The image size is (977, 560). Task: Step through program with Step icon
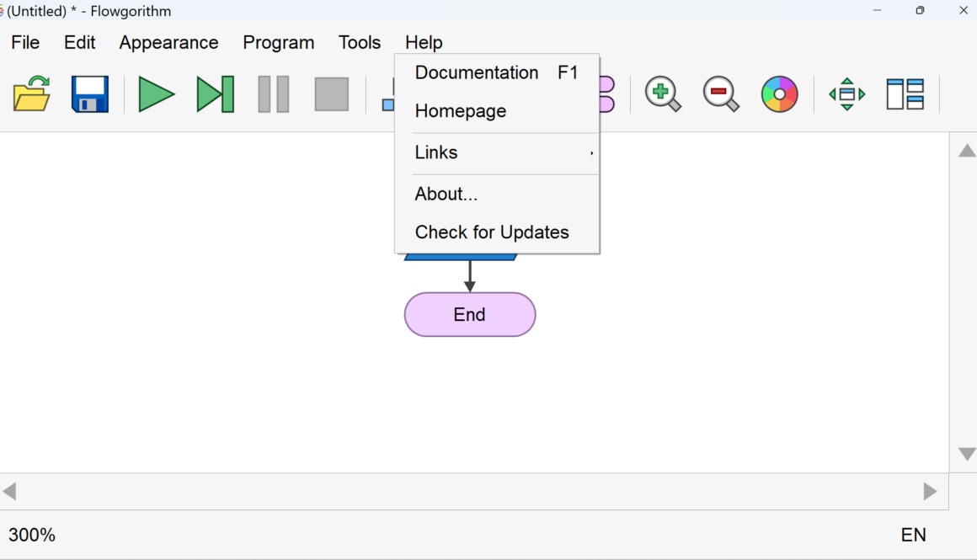pyautogui.click(x=215, y=94)
